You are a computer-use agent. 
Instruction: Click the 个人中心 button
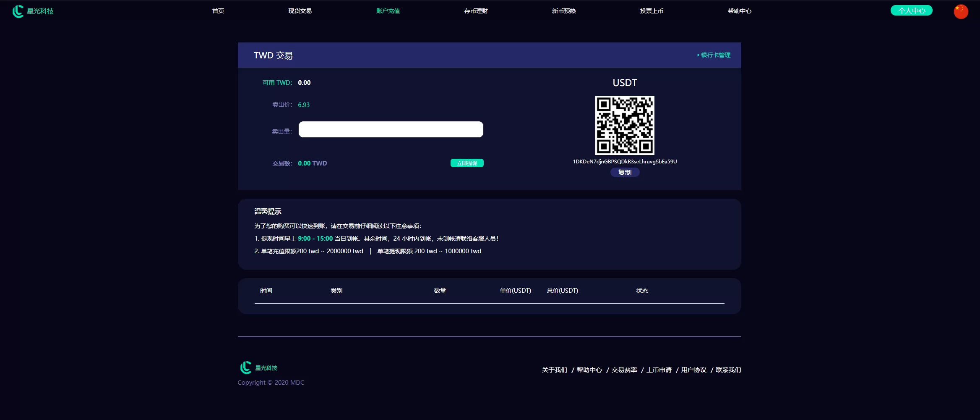[911, 10]
